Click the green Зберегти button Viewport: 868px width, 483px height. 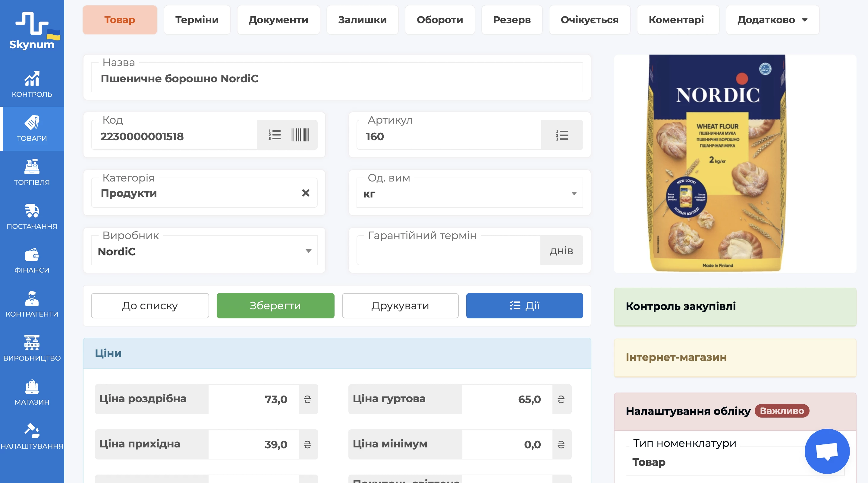click(275, 306)
